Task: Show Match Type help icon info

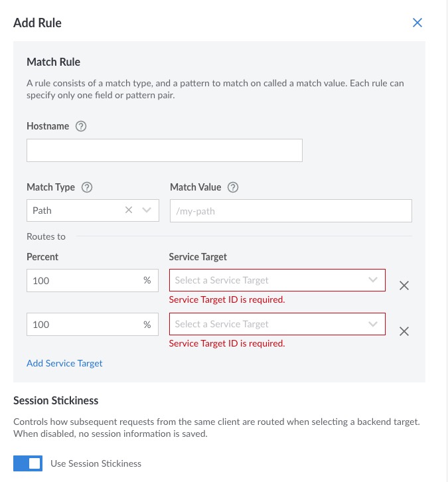Action: click(87, 187)
